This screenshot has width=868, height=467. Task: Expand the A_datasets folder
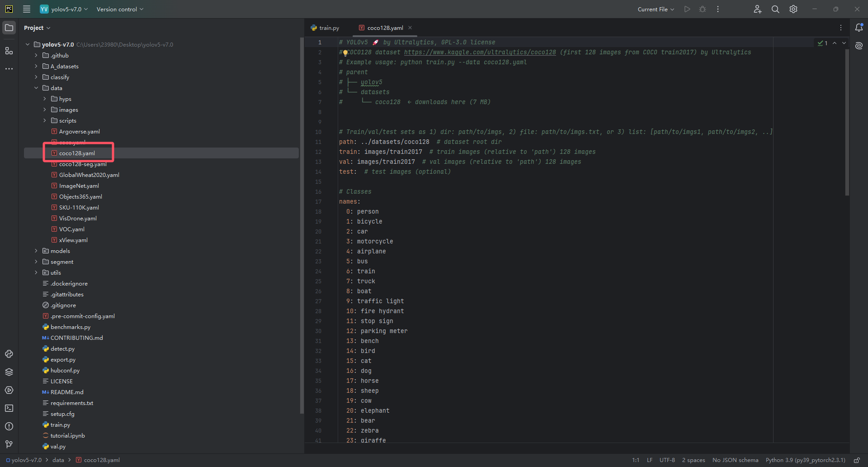tap(36, 66)
